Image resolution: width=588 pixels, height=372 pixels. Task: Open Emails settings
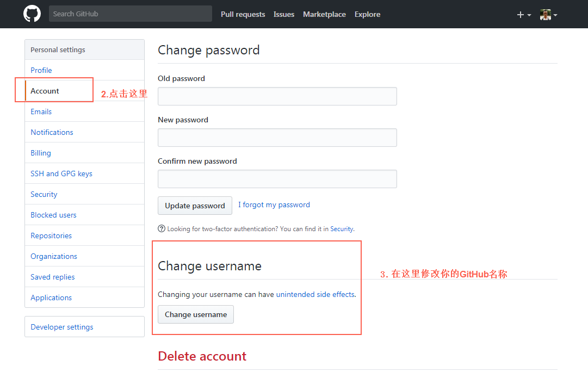pos(84,111)
